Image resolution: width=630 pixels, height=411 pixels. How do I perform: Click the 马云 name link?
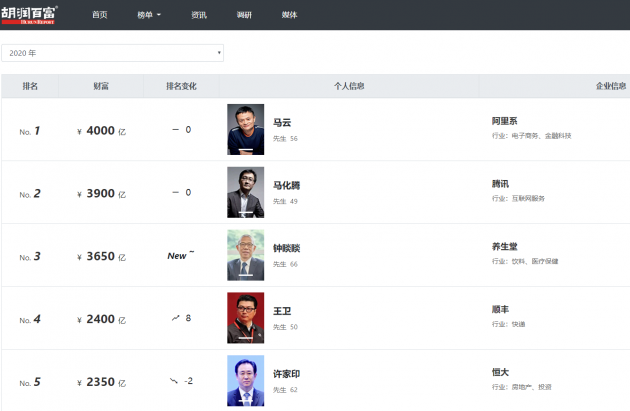[x=282, y=122]
